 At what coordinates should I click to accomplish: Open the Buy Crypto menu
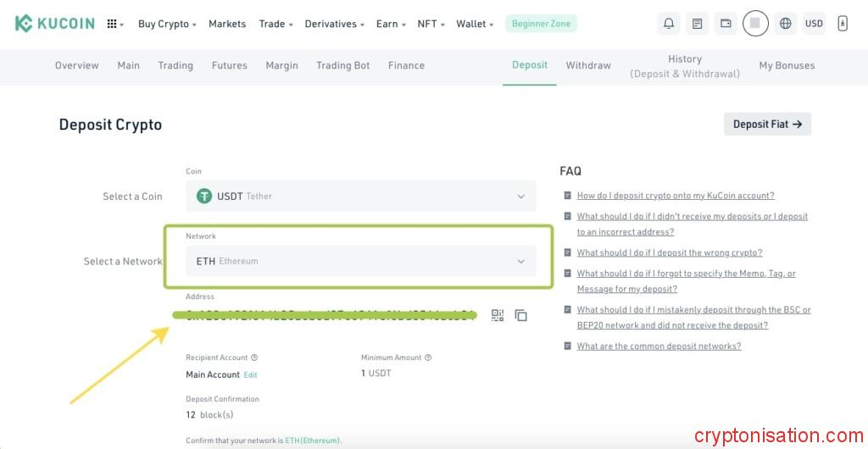(x=166, y=24)
